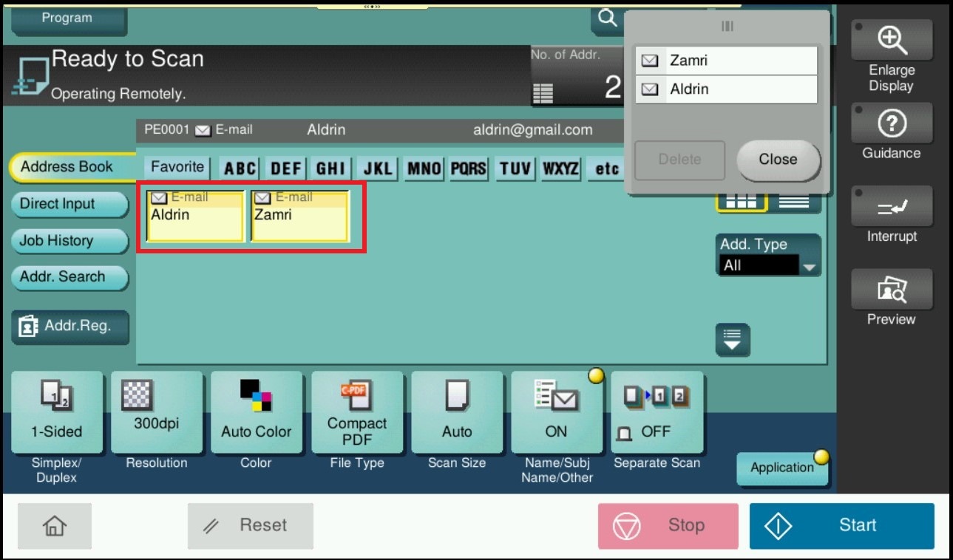Expand the list scroll-down menu button
This screenshot has height=560, width=953.
tap(732, 340)
